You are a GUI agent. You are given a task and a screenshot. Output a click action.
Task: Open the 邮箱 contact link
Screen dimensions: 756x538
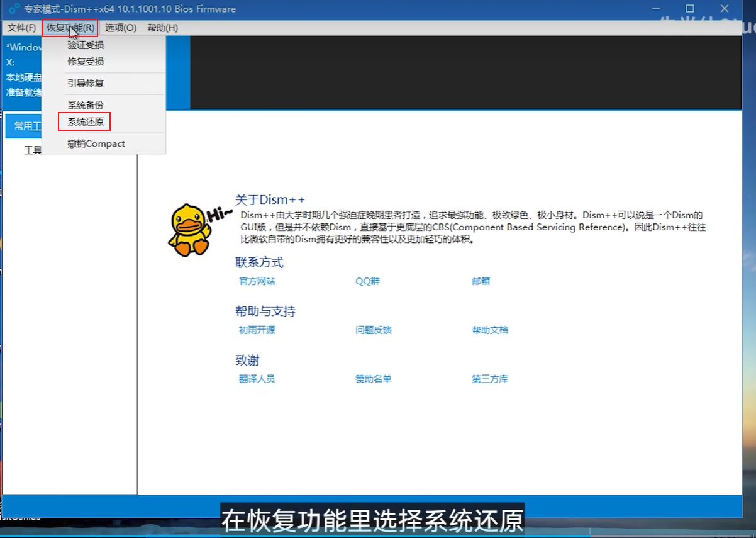pos(481,281)
